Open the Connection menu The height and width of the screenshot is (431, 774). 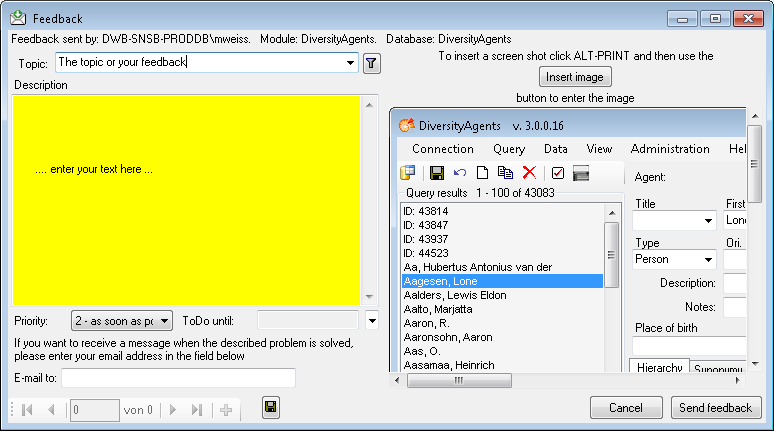[x=443, y=149]
